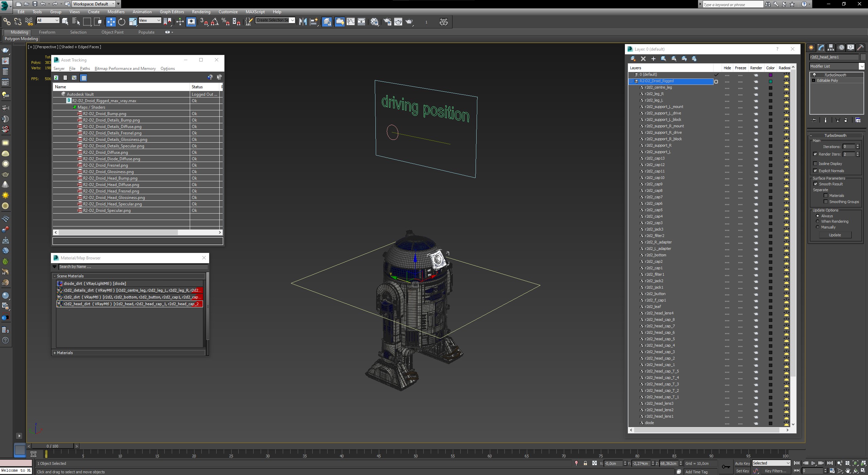
Task: Enable Separate by Materials checkbox
Action: [826, 196]
